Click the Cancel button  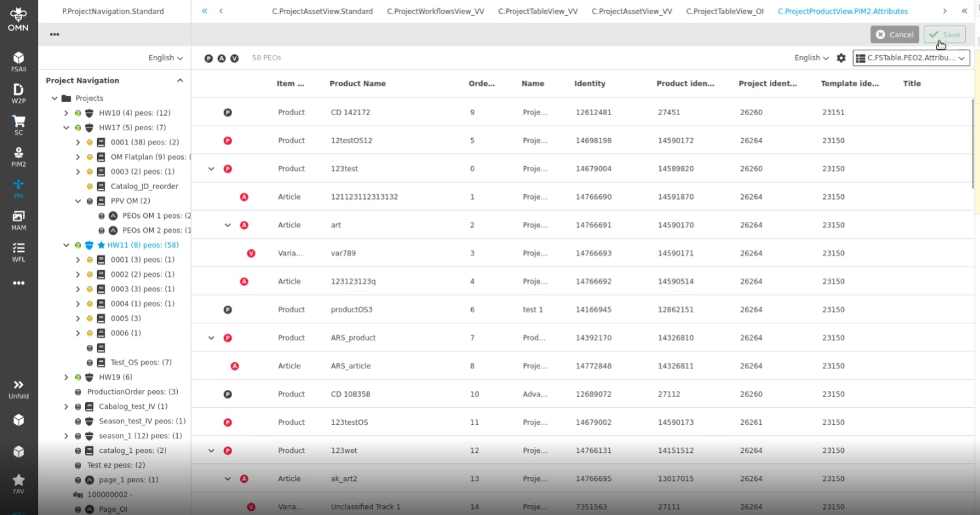[894, 35]
